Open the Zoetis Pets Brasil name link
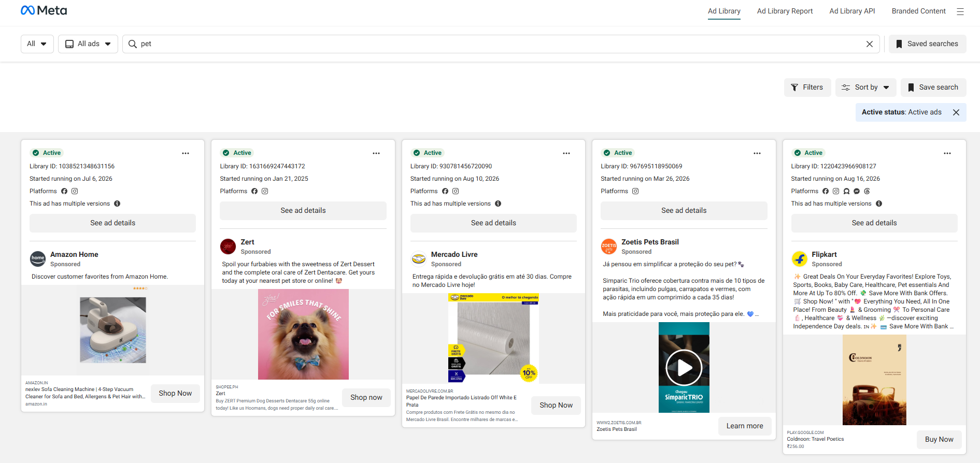 pyautogui.click(x=650, y=242)
